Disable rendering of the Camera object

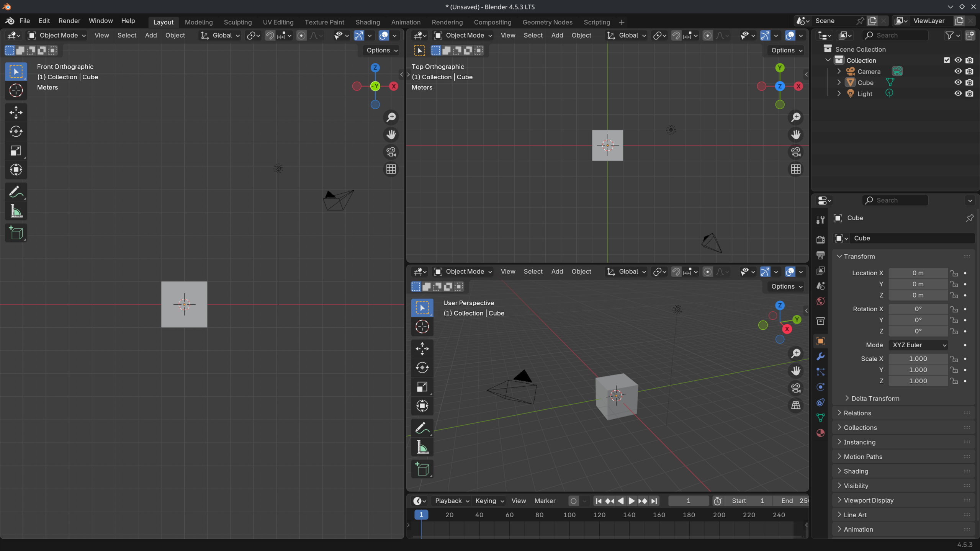969,71
